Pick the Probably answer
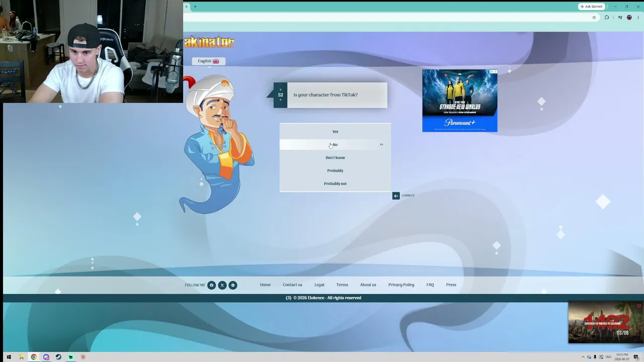The image size is (644, 362). point(335,170)
